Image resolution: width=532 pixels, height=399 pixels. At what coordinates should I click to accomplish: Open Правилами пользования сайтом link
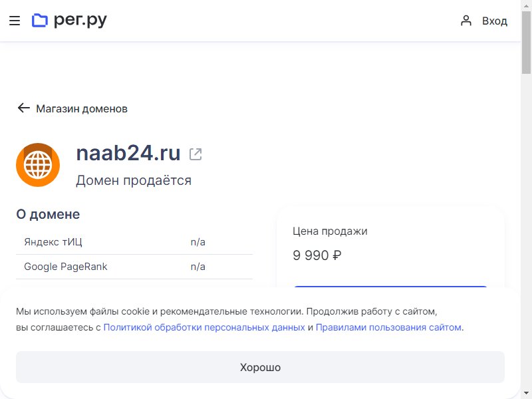[x=388, y=327]
